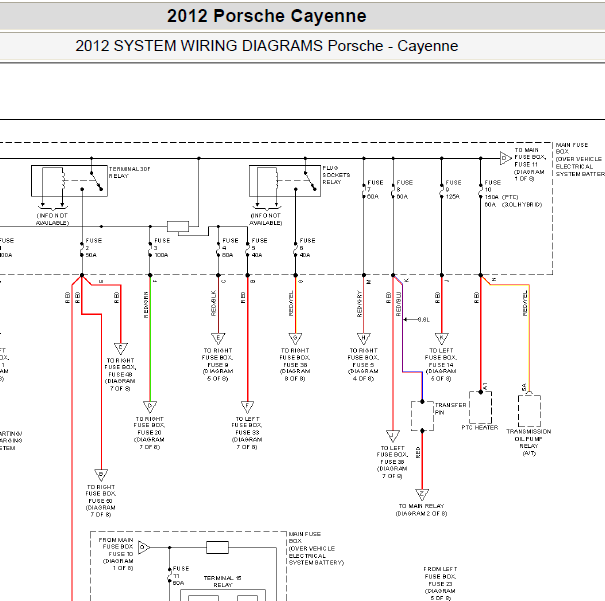Click the "FUSE 9 125A" label
605x601 pixels.
pos(453,189)
